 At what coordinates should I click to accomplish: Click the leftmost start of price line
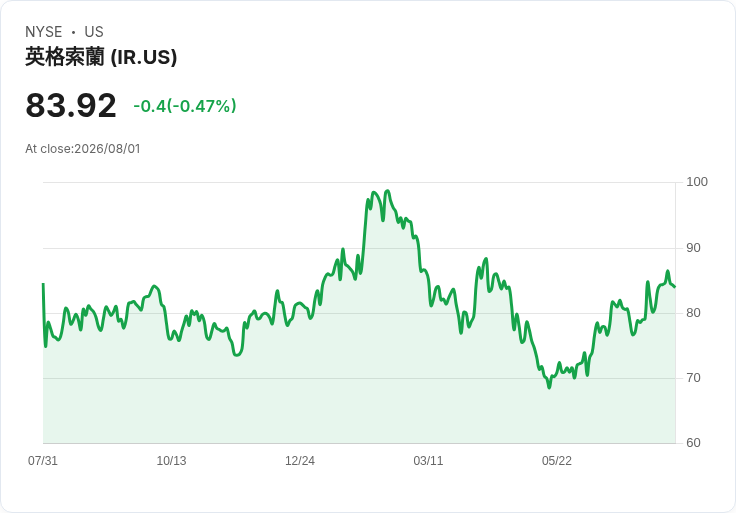click(43, 284)
